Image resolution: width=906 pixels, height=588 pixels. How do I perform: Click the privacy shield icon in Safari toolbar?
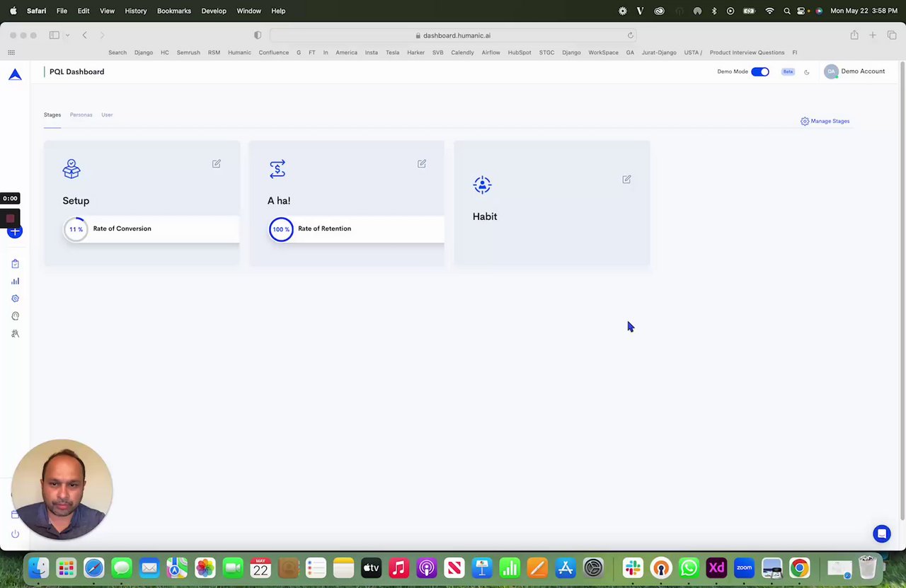(258, 35)
